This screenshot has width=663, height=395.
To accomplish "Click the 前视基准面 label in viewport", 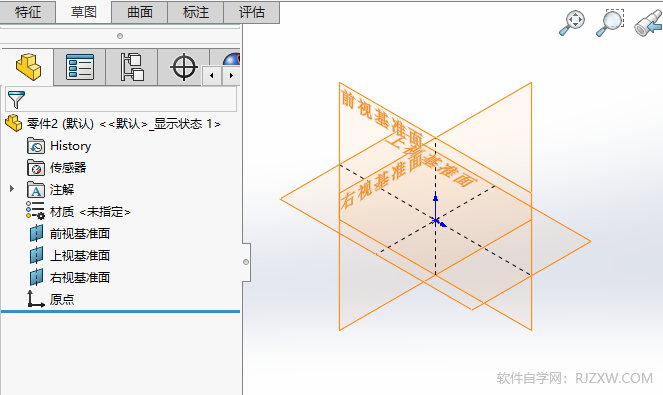I will pos(382,118).
